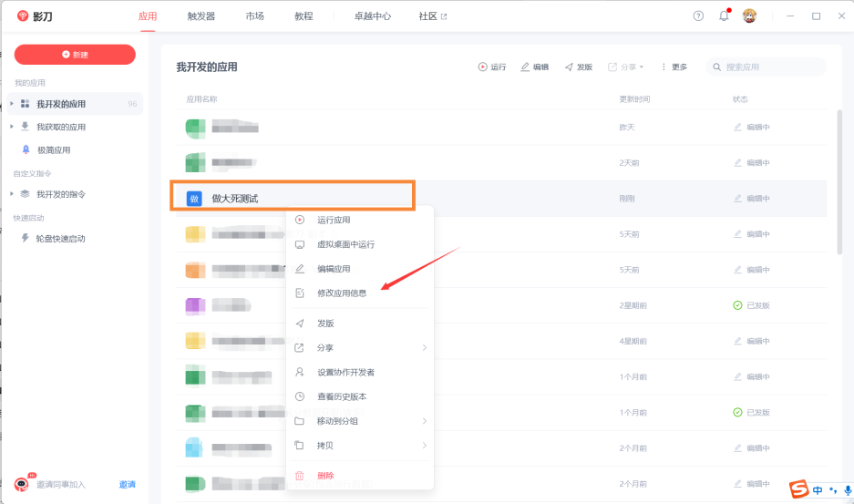This screenshot has height=504, width=854.
Task: Click the help question mark icon
Action: coord(698,15)
